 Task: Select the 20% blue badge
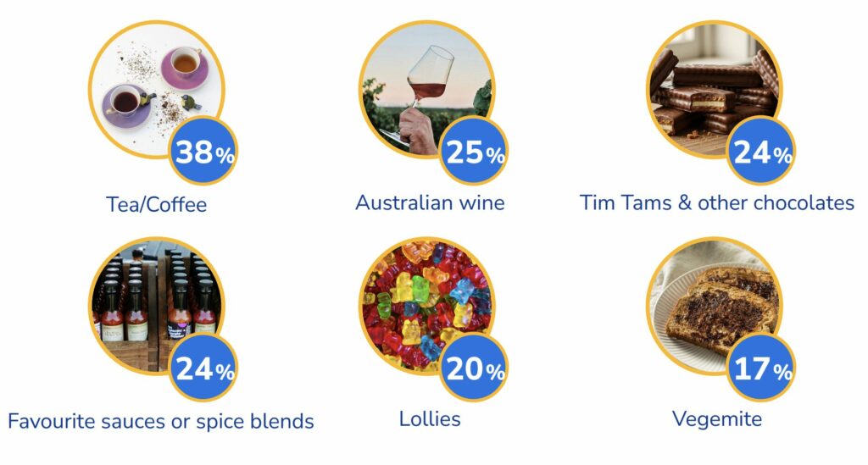pyautogui.click(x=475, y=368)
